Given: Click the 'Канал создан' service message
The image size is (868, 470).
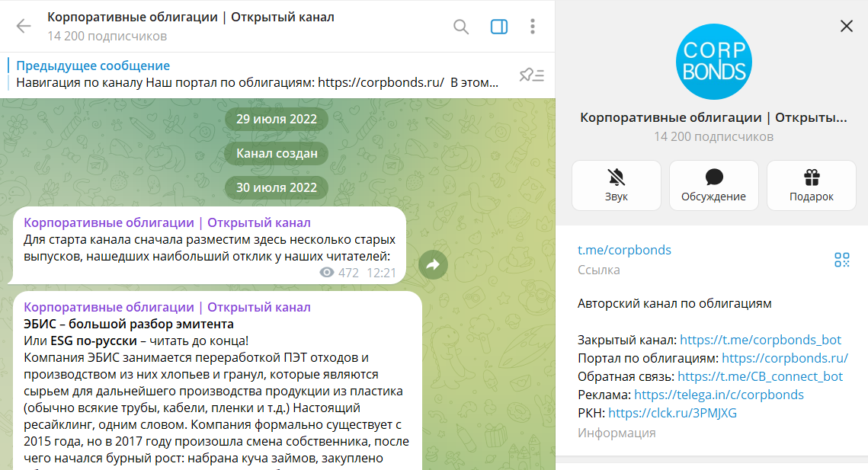Looking at the screenshot, I should point(276,153).
